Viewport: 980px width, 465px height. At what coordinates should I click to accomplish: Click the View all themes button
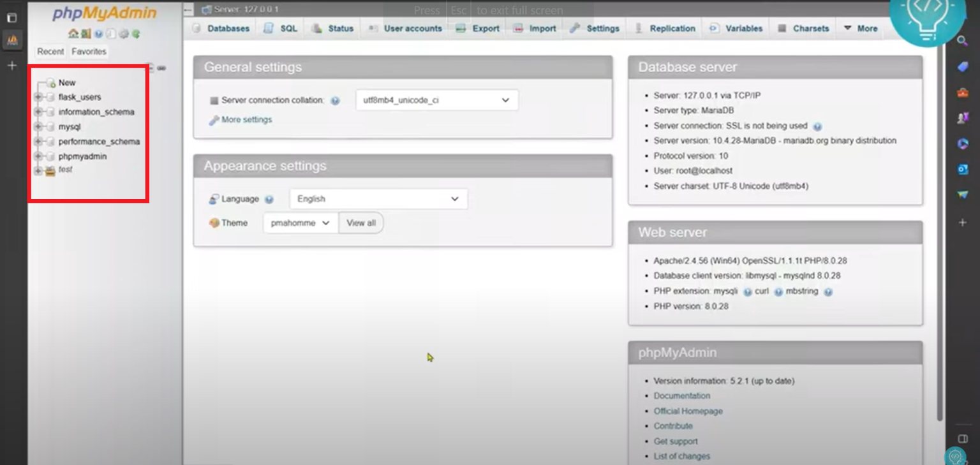click(x=361, y=223)
